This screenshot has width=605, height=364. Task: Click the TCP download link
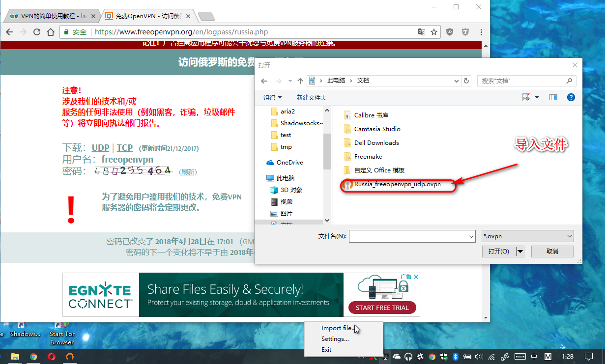click(124, 147)
